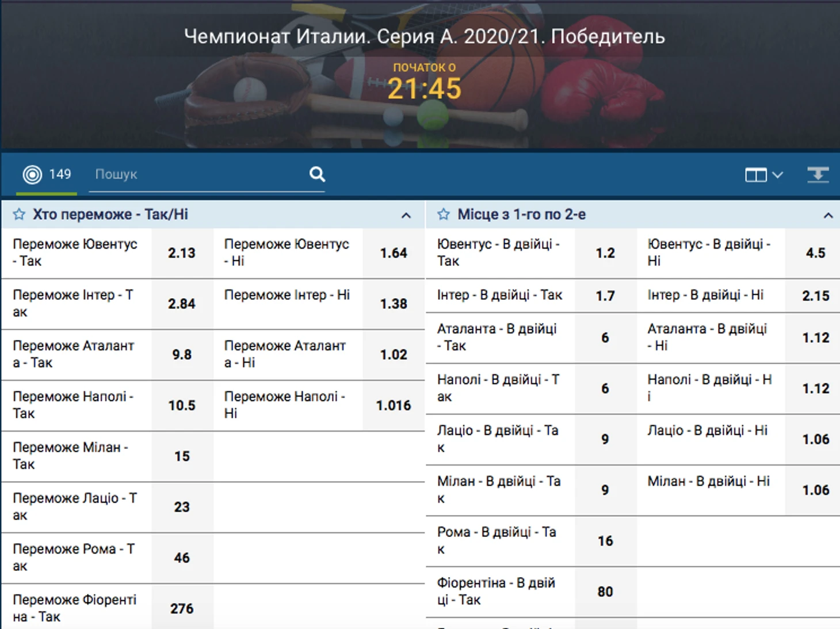
Task: Click 'Ювентус - В двійці - Так' label
Action: coord(498,253)
